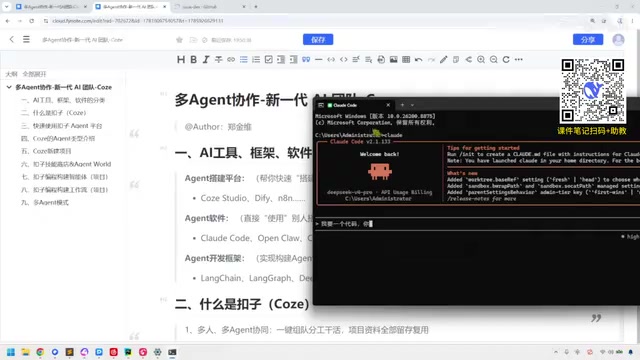
Task: Open Windows Start menu
Action: click(11, 352)
